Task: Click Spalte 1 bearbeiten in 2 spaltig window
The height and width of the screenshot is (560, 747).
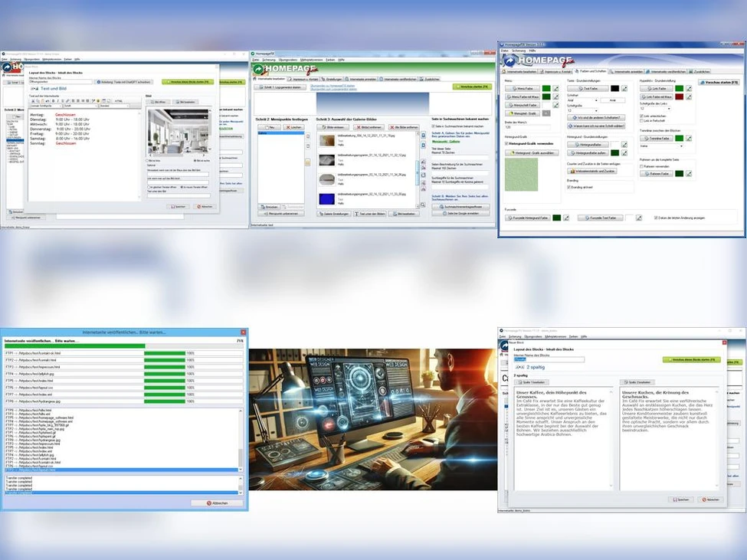Action: (532, 382)
